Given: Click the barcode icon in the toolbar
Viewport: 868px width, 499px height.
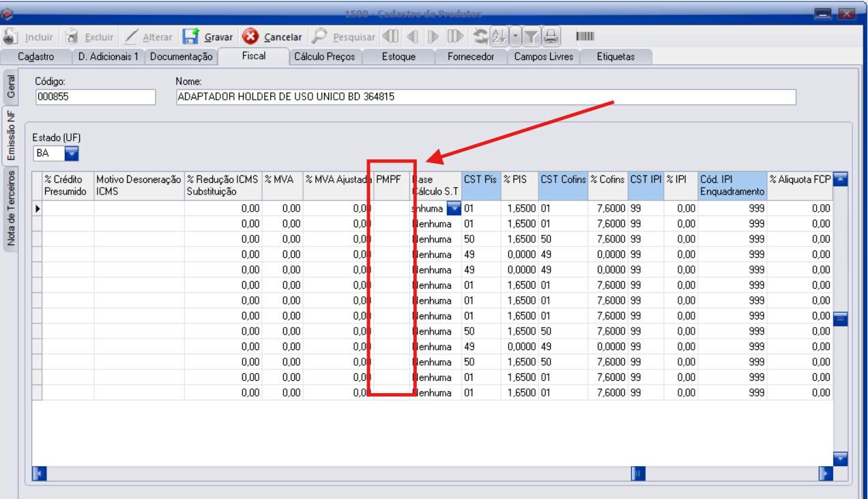Looking at the screenshot, I should pyautogui.click(x=585, y=37).
